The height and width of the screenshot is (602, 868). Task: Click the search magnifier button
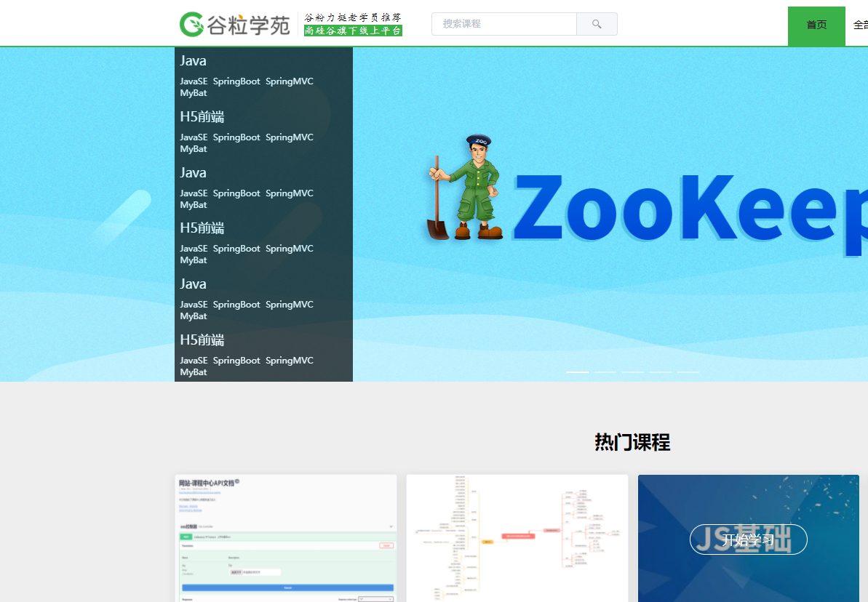point(597,24)
